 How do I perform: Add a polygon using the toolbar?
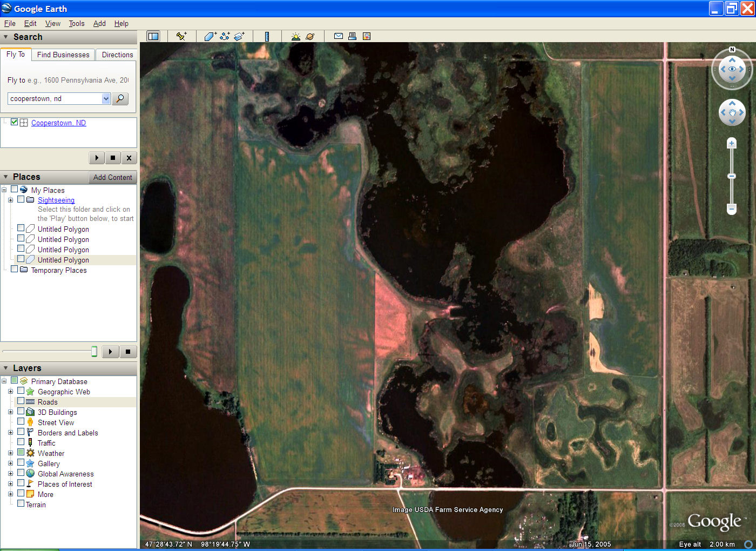210,36
